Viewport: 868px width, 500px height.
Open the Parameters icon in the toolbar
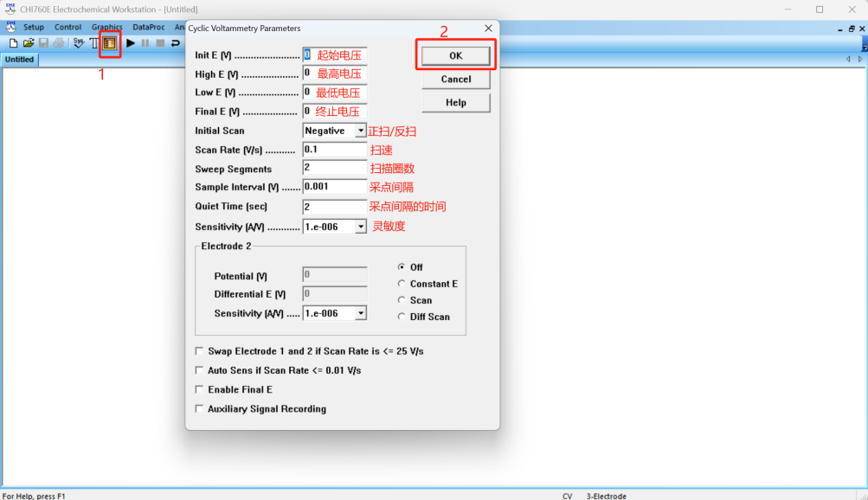click(x=110, y=43)
